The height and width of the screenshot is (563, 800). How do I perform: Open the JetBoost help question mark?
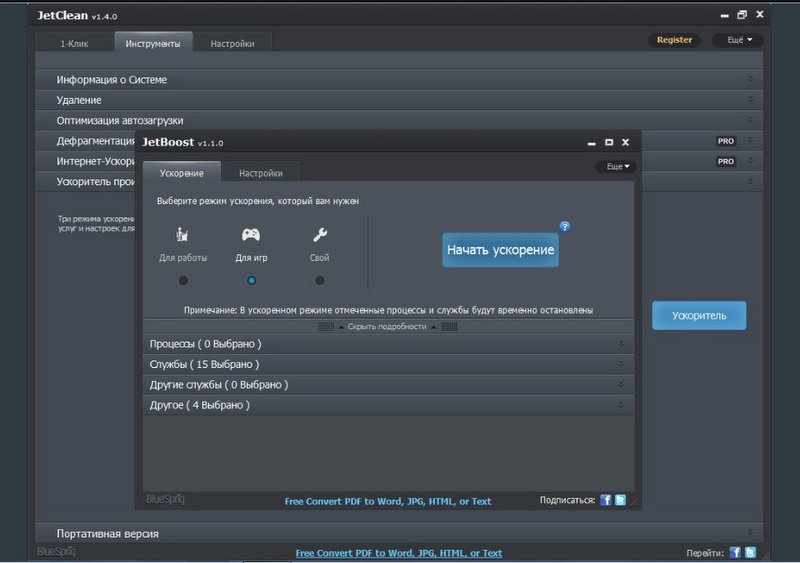[564, 226]
